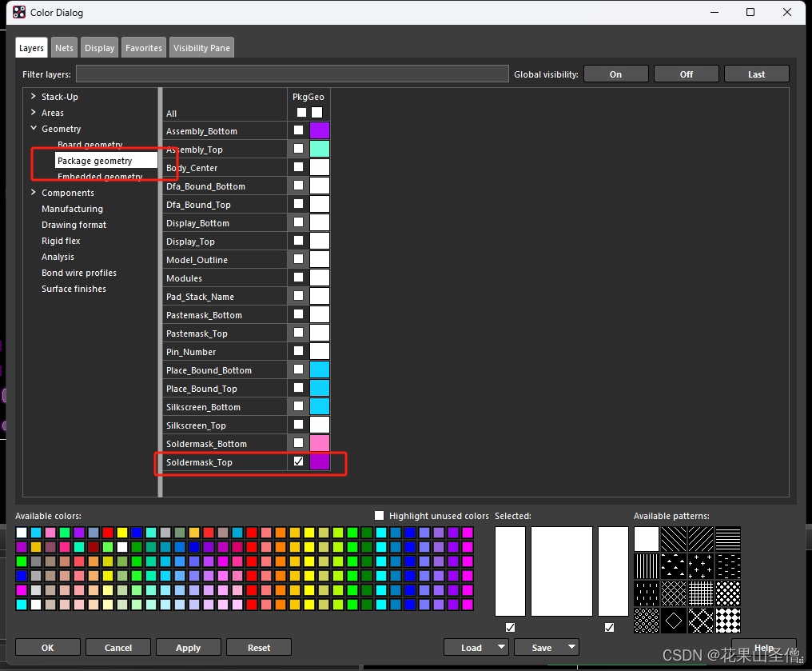Open the Favorites tab

point(143,48)
